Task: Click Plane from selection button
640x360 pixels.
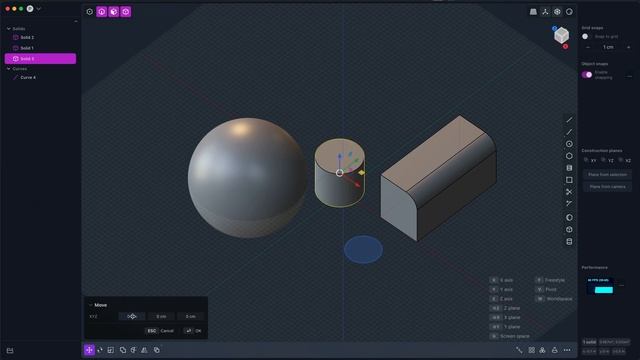Action: [x=607, y=175]
